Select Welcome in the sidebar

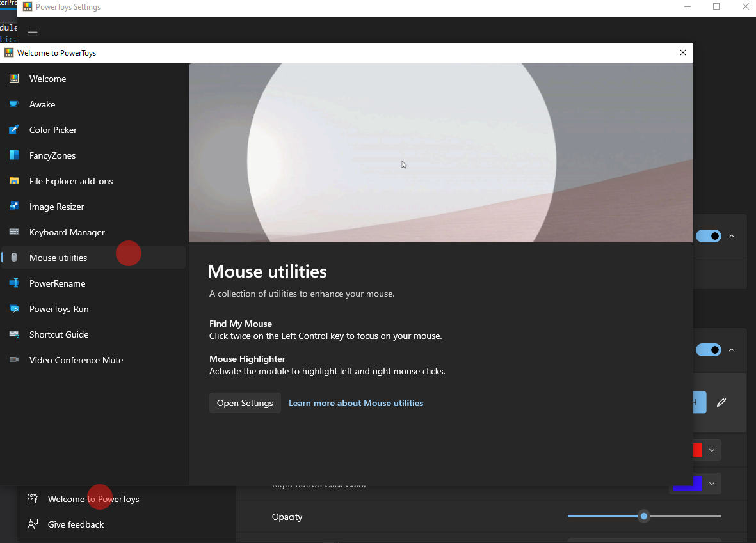(93, 79)
